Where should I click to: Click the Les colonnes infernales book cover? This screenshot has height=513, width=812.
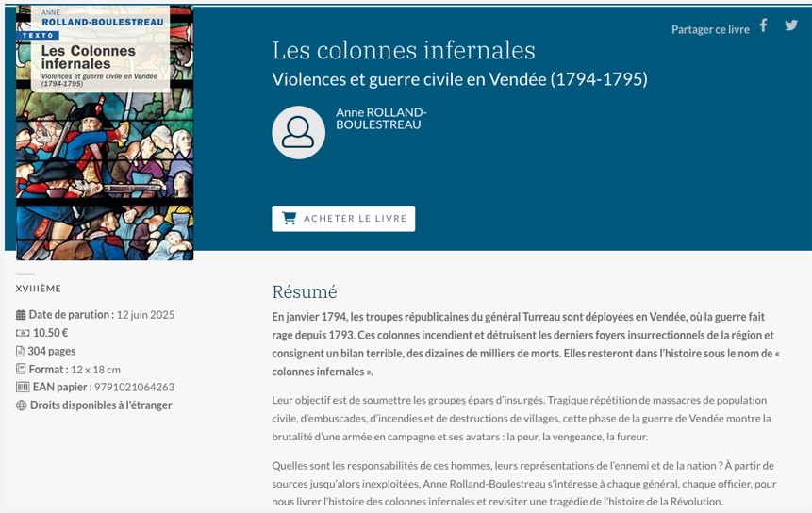[x=105, y=132]
